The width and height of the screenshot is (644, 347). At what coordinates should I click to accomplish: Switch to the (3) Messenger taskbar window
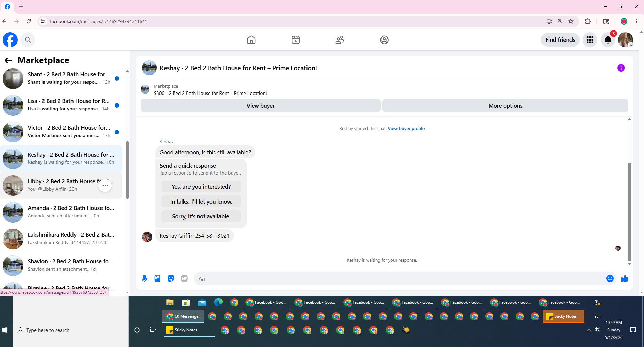[184, 316]
